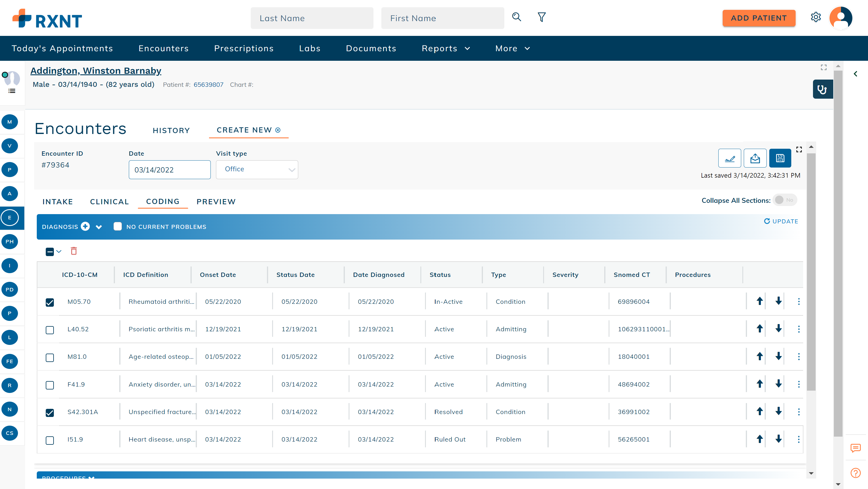Viewport: 868px width, 489px height.
Task: Open the patient list menu icon
Action: click(12, 91)
